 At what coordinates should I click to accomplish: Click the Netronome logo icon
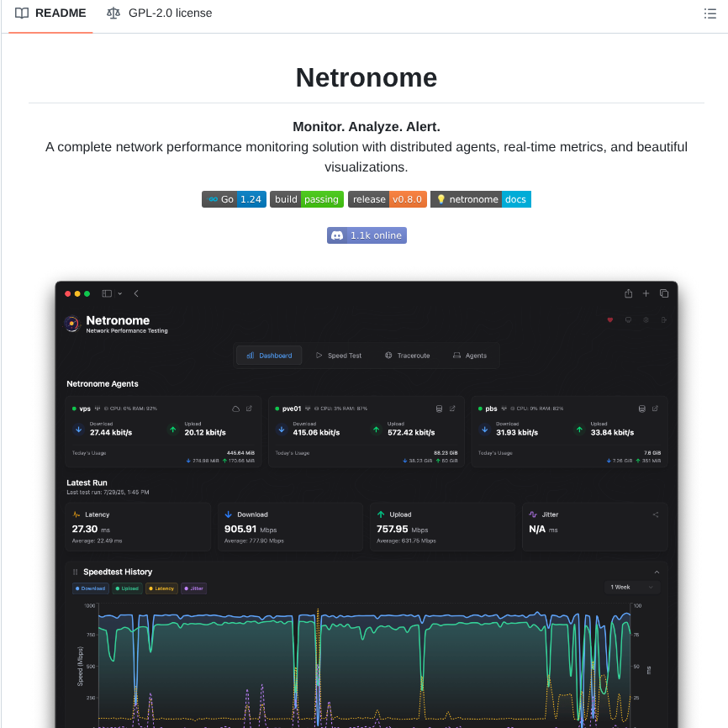point(71,324)
